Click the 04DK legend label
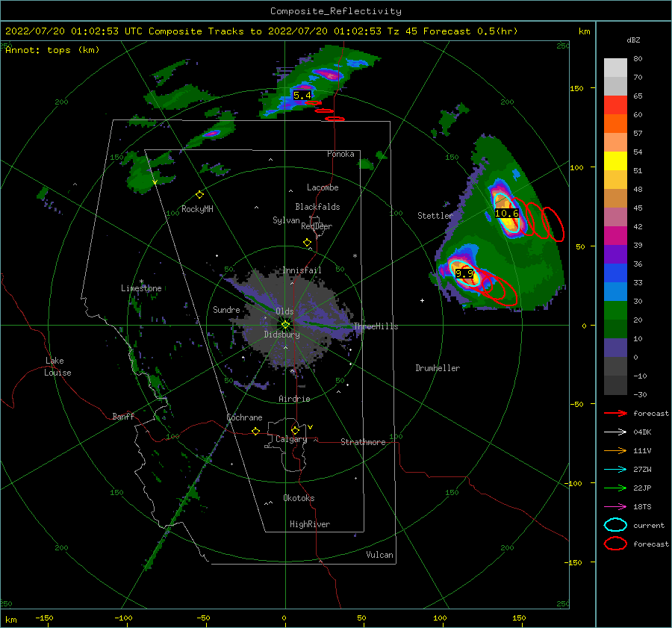This screenshot has height=628, width=672. (x=642, y=432)
